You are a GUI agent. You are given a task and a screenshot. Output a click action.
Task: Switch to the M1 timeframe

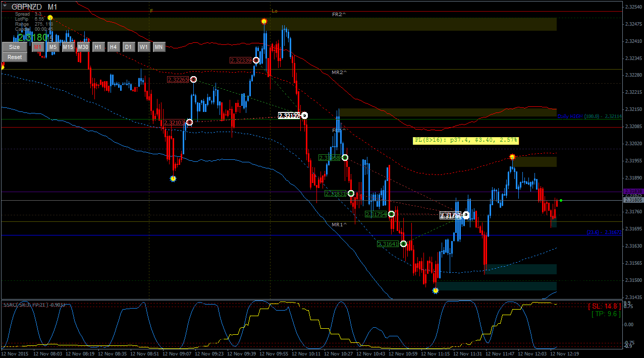pyautogui.click(x=38, y=47)
